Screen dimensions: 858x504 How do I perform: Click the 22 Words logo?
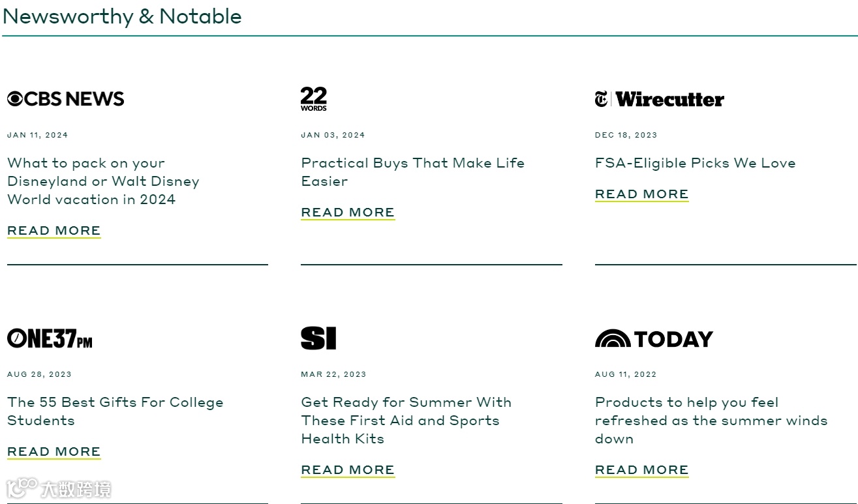(x=314, y=99)
